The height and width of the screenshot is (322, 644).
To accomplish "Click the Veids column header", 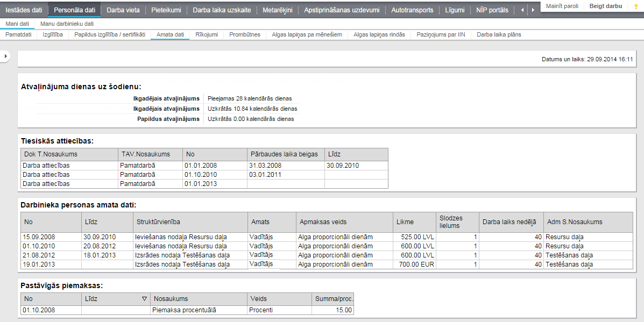I will [x=280, y=299].
